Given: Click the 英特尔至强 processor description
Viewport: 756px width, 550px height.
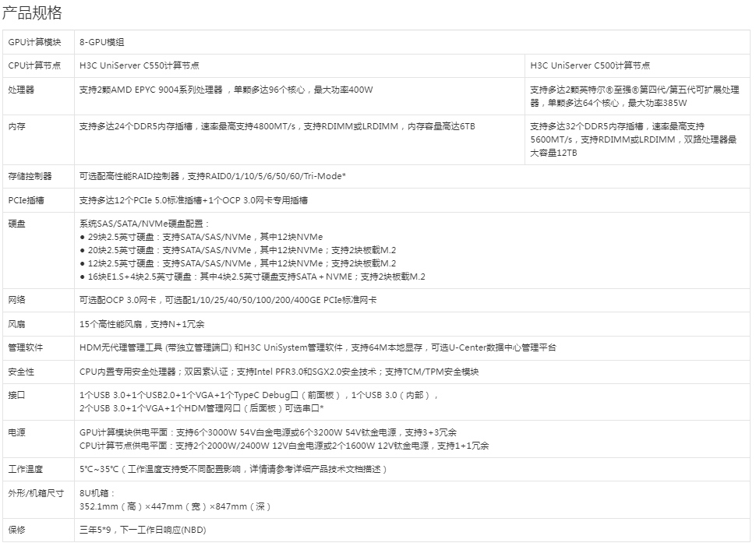Looking at the screenshot, I should (x=634, y=97).
